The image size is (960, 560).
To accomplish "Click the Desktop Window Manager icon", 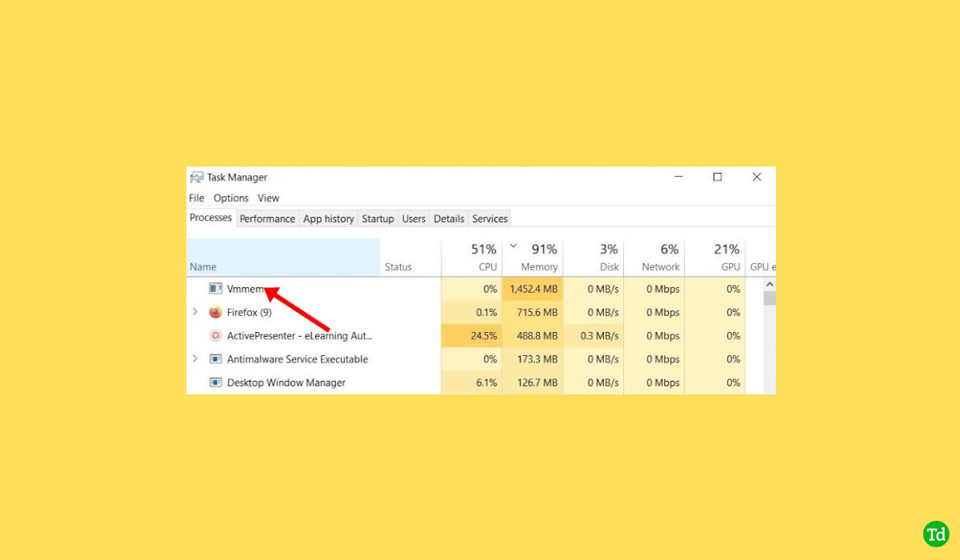I will click(215, 382).
